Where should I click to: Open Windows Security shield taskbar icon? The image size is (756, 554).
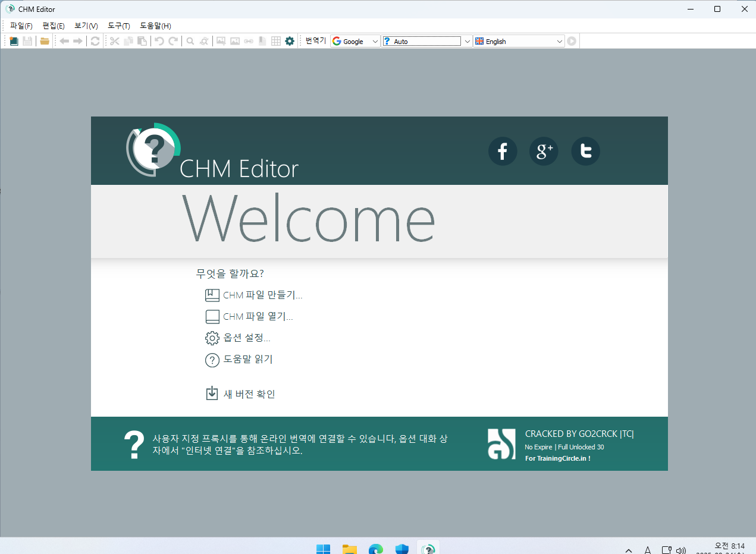[401, 549]
